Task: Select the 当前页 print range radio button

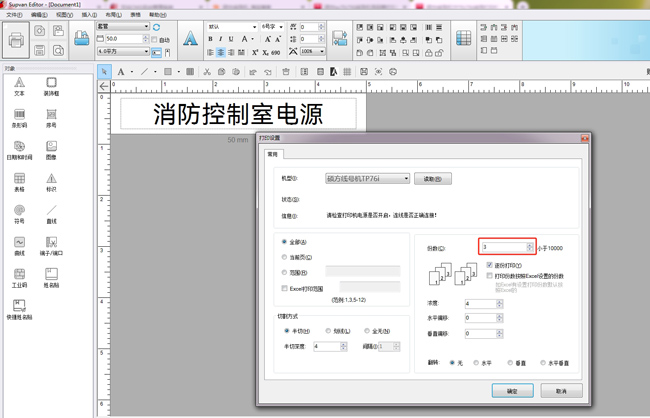Action: click(x=285, y=257)
